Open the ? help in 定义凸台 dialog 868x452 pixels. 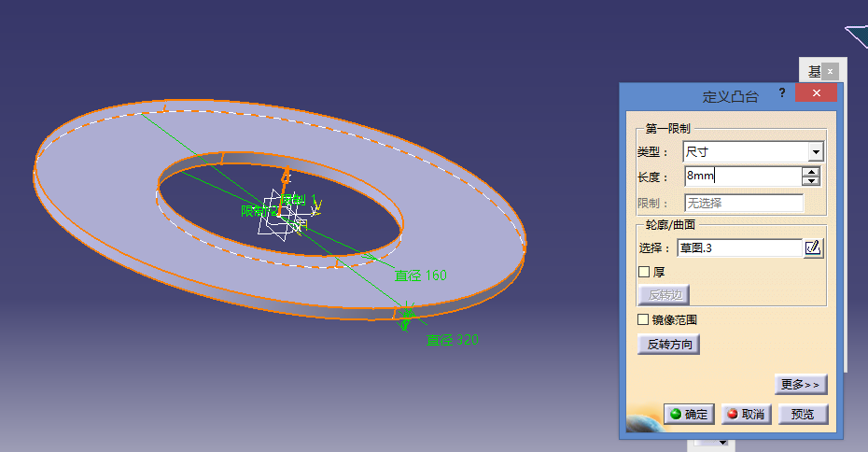781,92
